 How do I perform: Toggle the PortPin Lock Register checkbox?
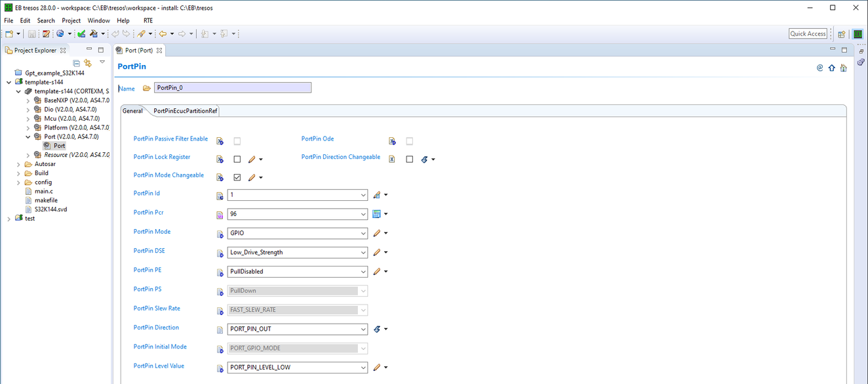click(237, 160)
